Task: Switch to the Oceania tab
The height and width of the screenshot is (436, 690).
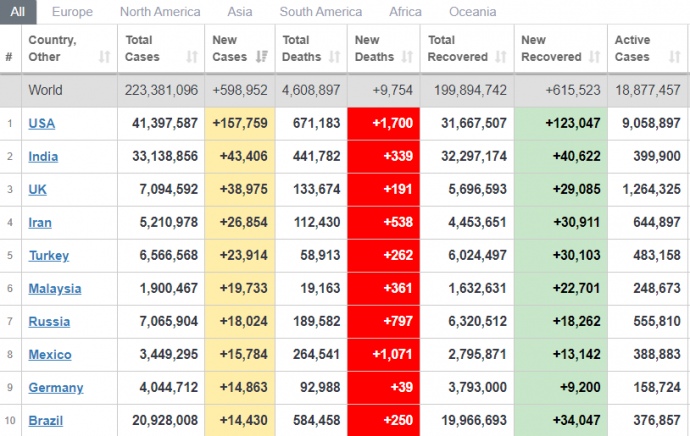Action: click(x=470, y=12)
